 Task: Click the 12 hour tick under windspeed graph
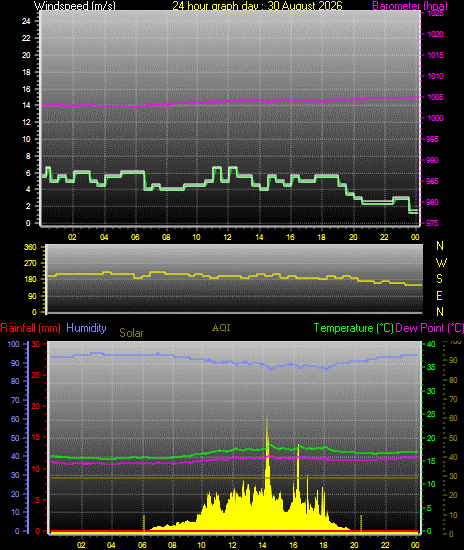click(x=228, y=237)
